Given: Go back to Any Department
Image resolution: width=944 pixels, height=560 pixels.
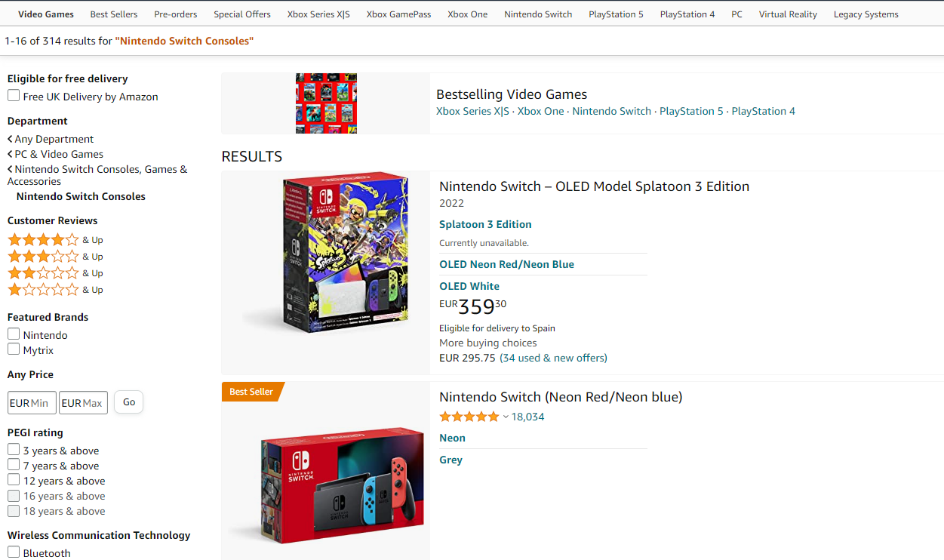Looking at the screenshot, I should (x=54, y=139).
